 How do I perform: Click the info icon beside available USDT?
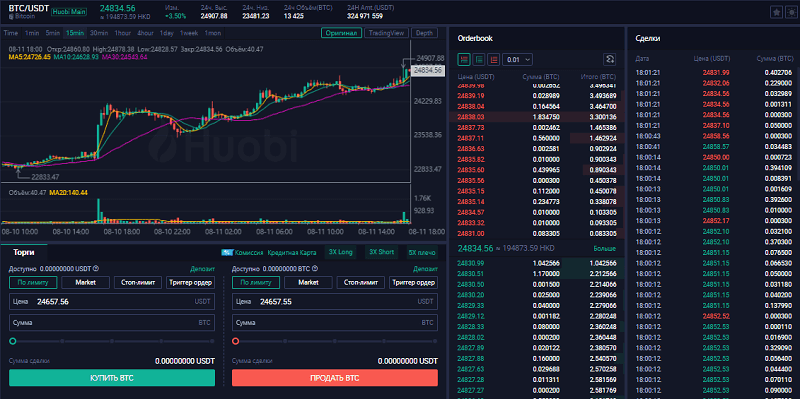[96, 268]
